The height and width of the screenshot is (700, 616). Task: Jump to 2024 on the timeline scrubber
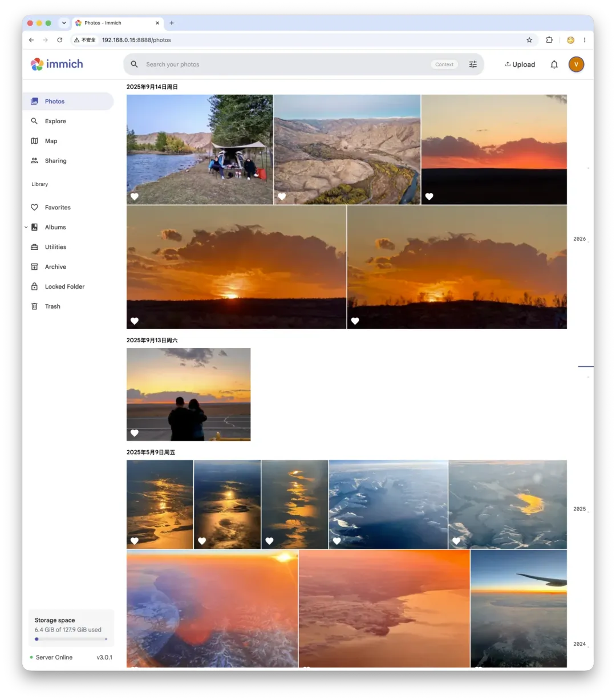click(579, 644)
